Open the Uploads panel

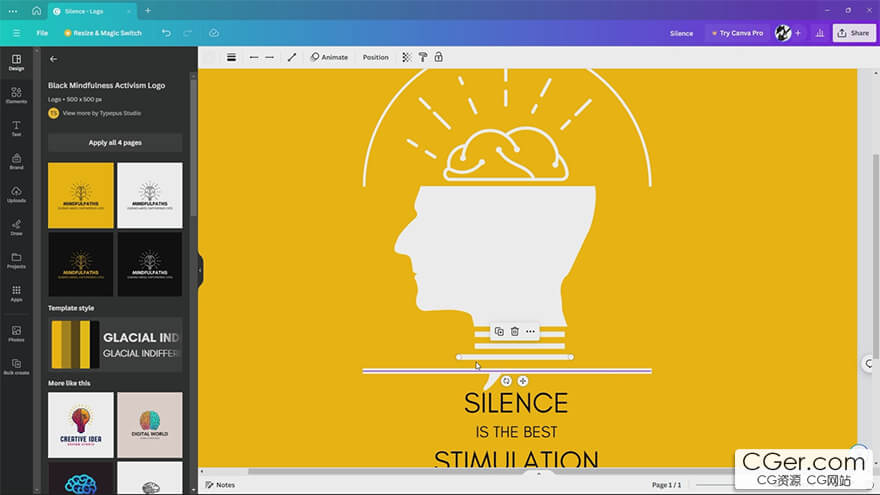tap(16, 195)
